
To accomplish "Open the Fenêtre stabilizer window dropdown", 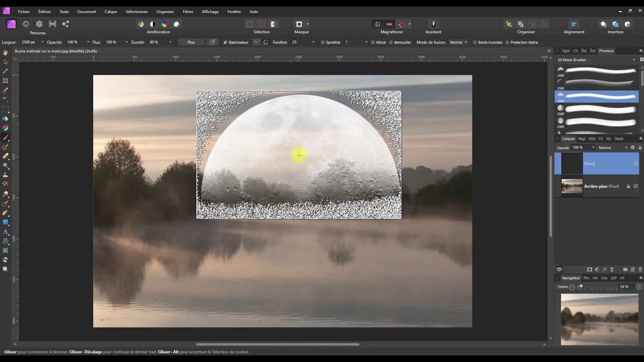I will (x=313, y=42).
